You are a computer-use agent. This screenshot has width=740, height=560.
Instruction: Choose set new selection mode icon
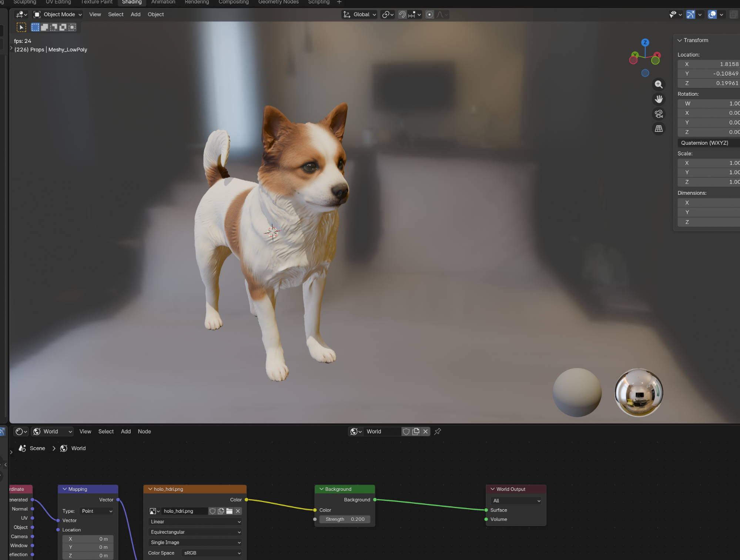tap(35, 27)
